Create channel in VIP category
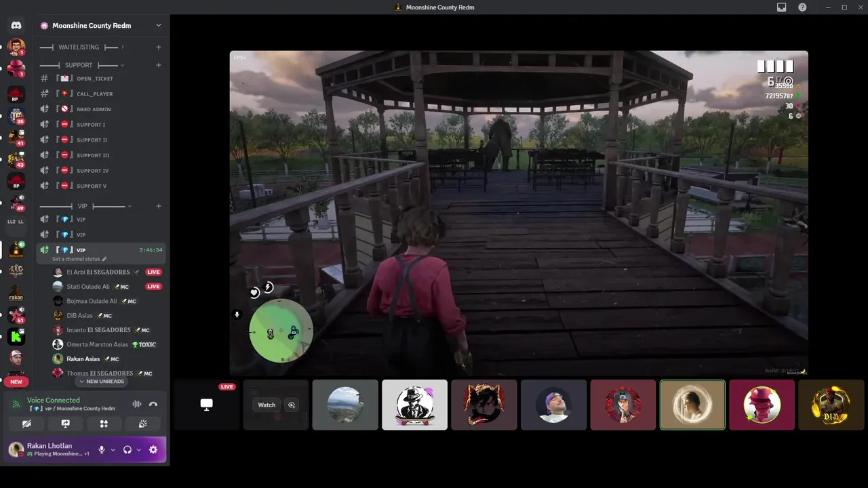 point(159,206)
